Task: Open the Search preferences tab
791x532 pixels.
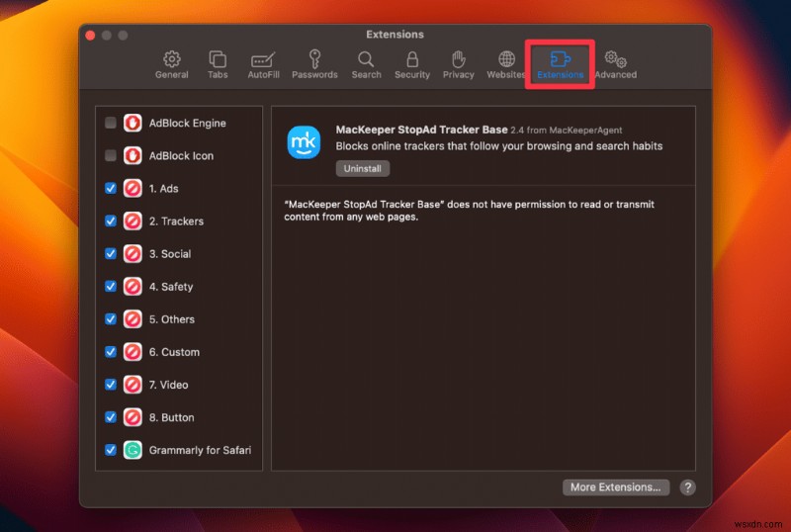Action: 366,64
